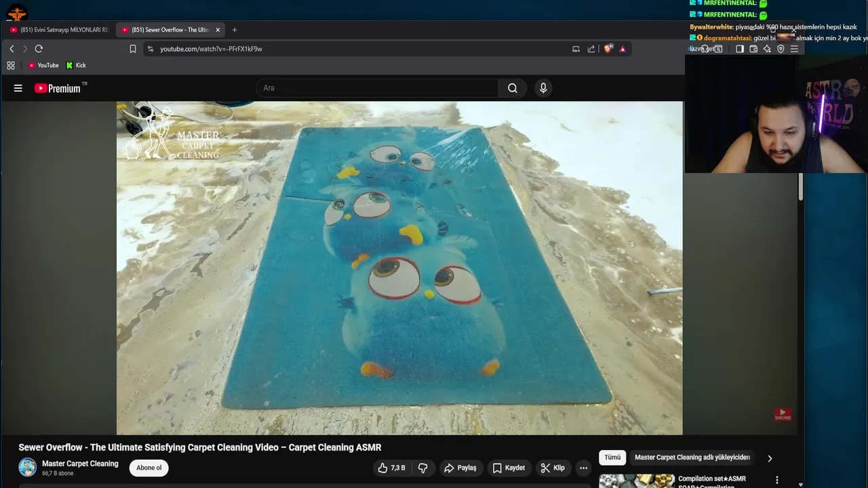This screenshot has width=868, height=488.
Task: Open the browser hamburger menu
Action: (794, 49)
